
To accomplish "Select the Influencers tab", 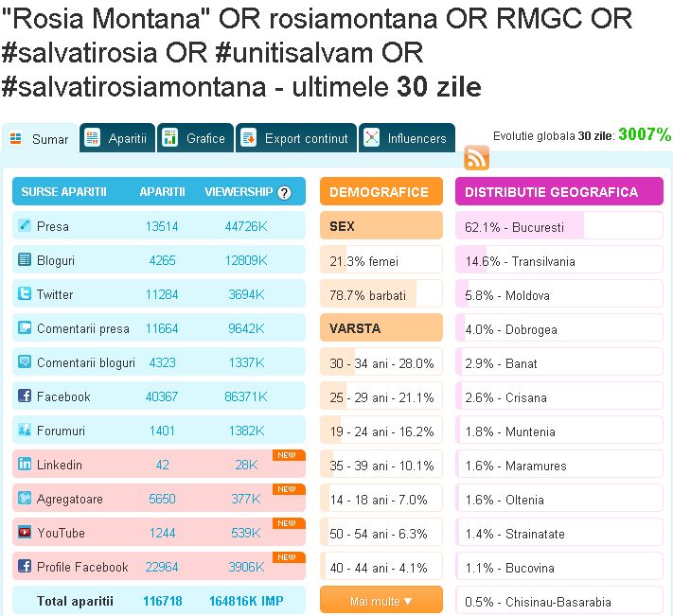I will (x=407, y=138).
